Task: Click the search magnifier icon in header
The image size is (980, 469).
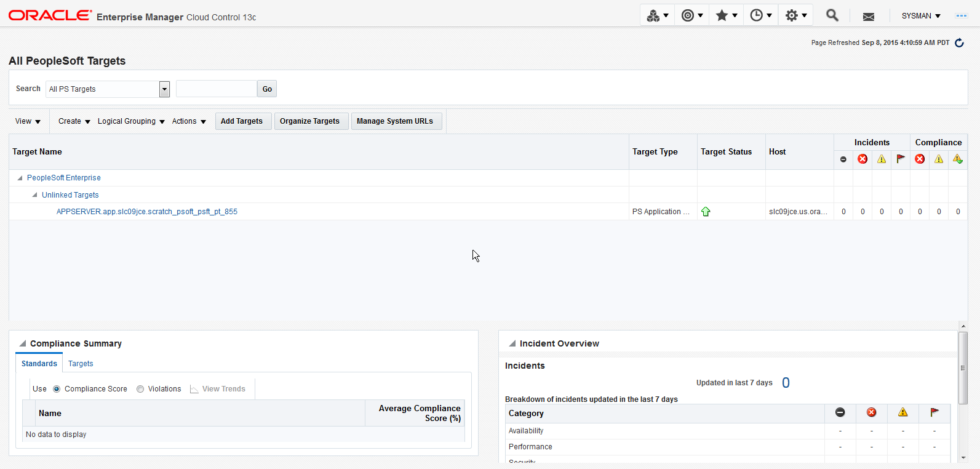Action: click(832, 15)
